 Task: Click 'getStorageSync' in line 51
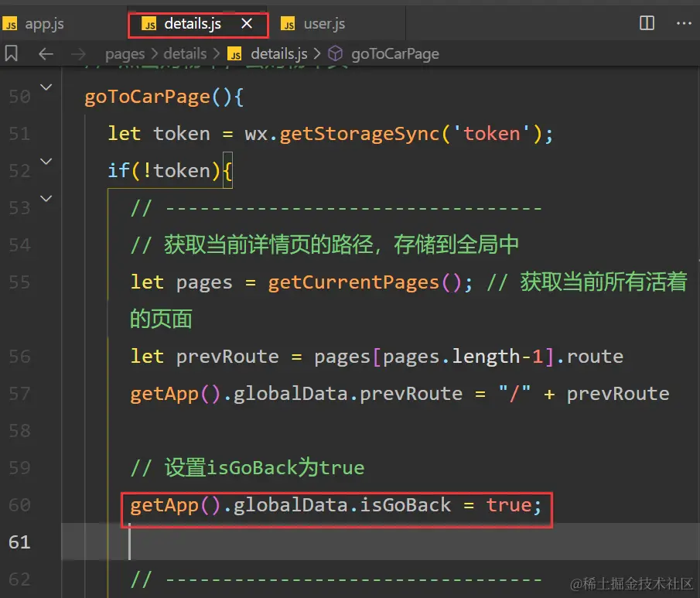[x=360, y=134]
